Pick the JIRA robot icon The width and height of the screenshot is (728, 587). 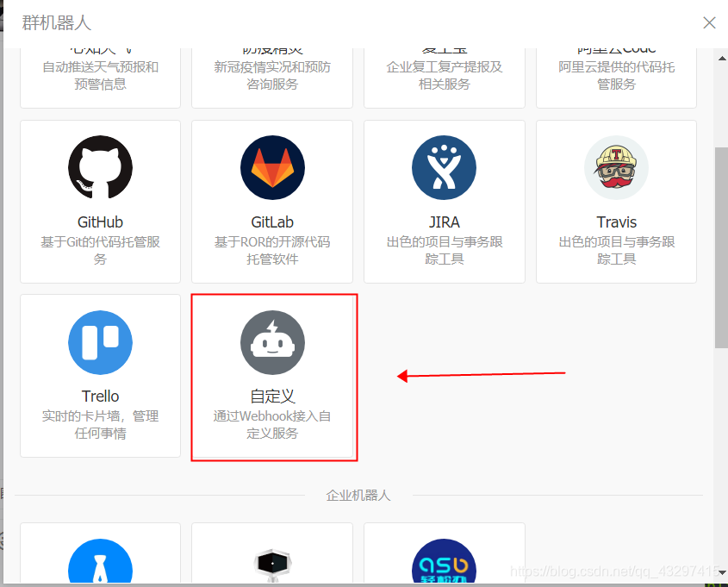[x=445, y=167]
